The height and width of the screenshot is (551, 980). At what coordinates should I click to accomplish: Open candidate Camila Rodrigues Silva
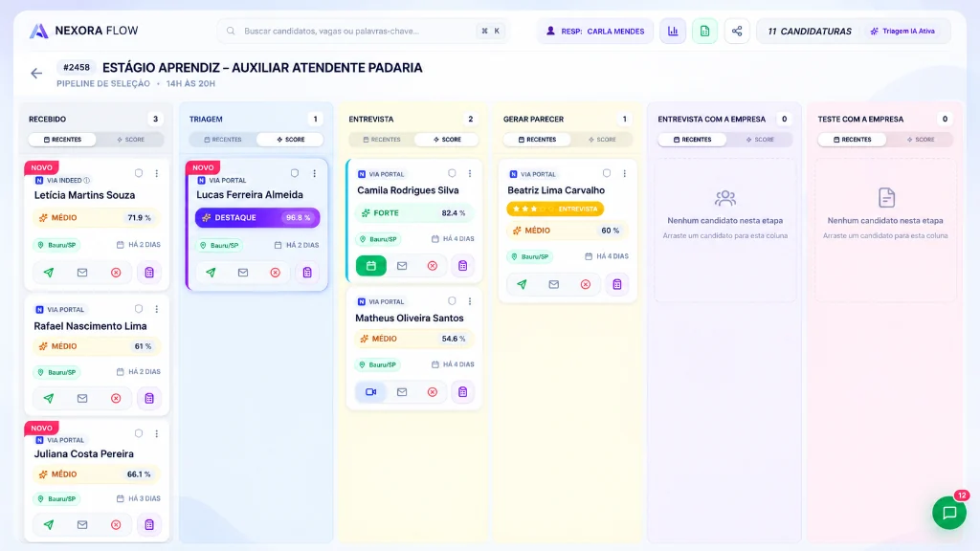click(408, 190)
